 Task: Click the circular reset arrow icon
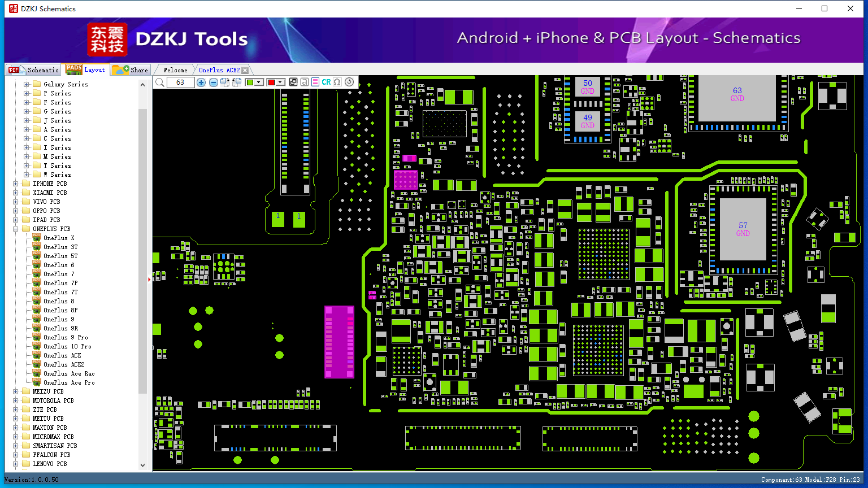tap(349, 82)
